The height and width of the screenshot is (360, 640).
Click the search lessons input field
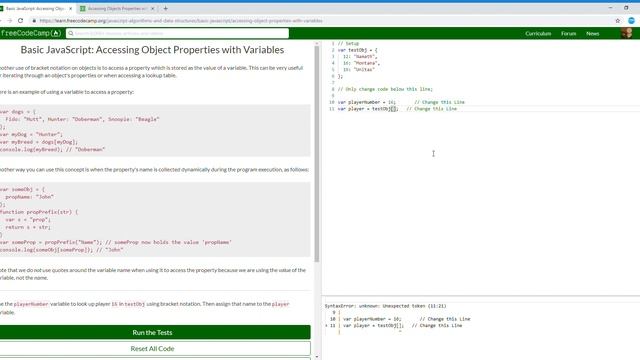coord(178,33)
